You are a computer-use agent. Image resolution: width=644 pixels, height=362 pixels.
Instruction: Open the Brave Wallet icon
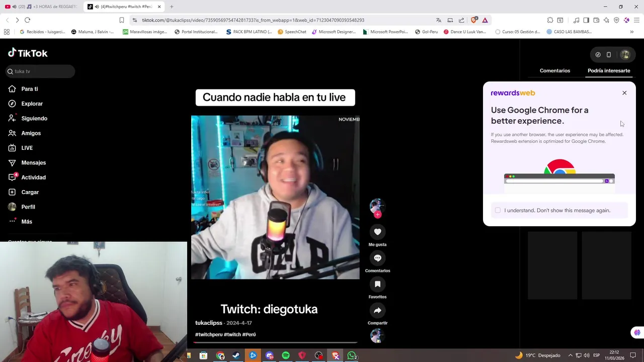596,20
